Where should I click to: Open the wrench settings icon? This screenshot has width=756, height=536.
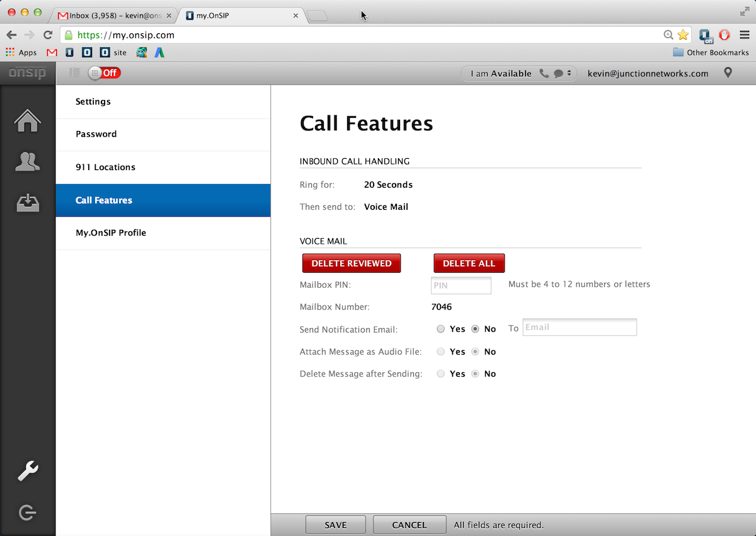(x=28, y=470)
